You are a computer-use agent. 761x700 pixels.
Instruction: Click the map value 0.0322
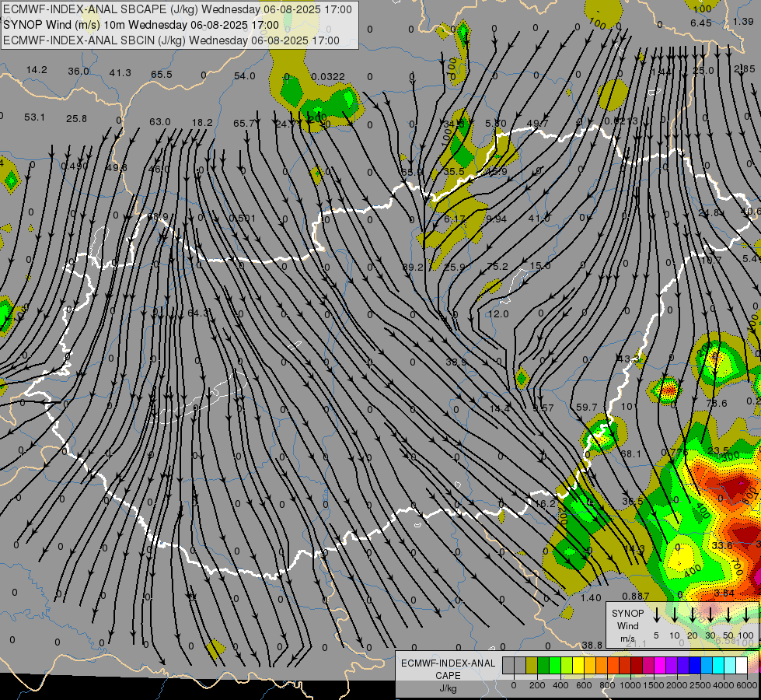coord(328,77)
